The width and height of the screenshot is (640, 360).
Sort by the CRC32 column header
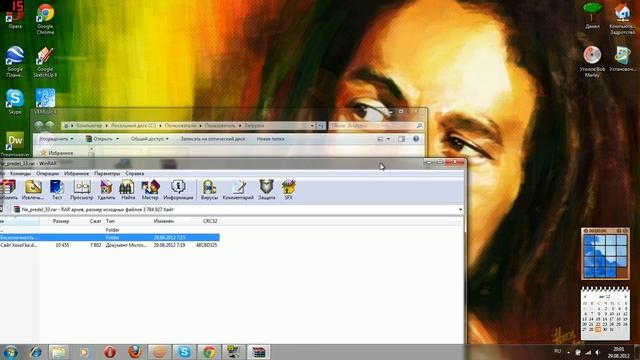coord(210,221)
